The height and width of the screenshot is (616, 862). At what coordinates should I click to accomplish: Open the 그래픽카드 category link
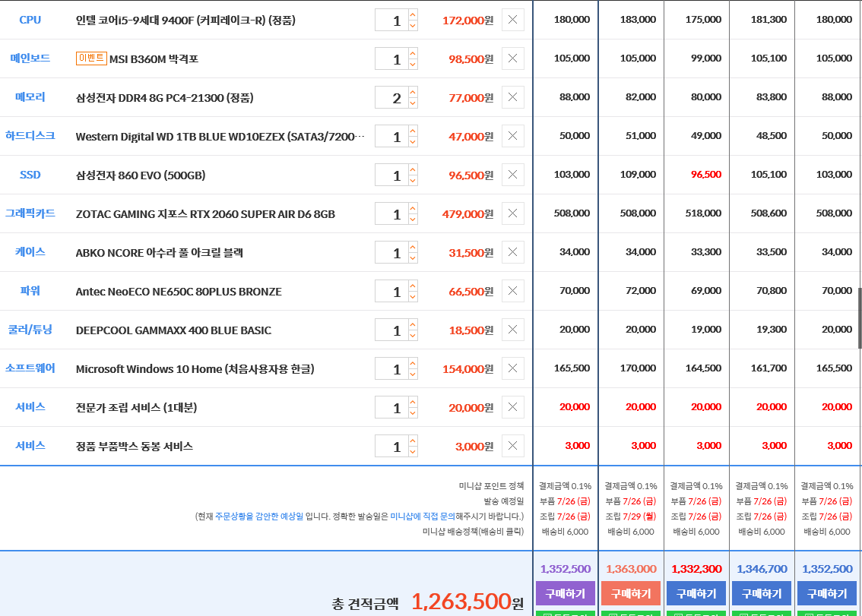30,213
